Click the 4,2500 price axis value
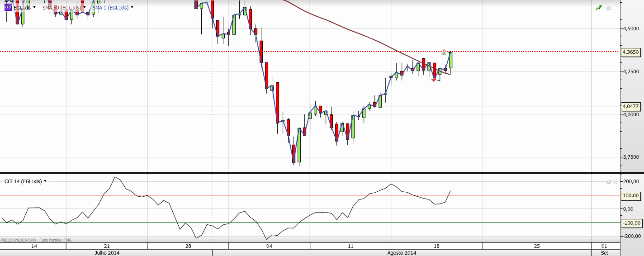Image resolution: width=644 pixels, height=256 pixels. (631, 71)
